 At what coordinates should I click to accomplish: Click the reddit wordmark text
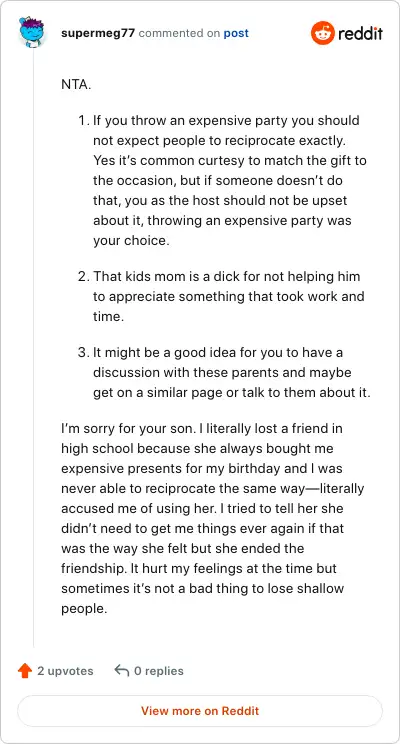click(361, 34)
